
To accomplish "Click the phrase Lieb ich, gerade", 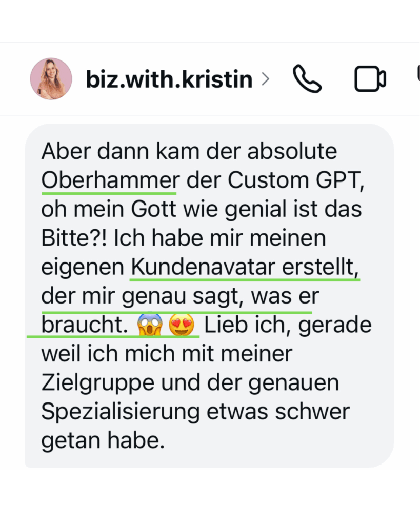I will 288,325.
